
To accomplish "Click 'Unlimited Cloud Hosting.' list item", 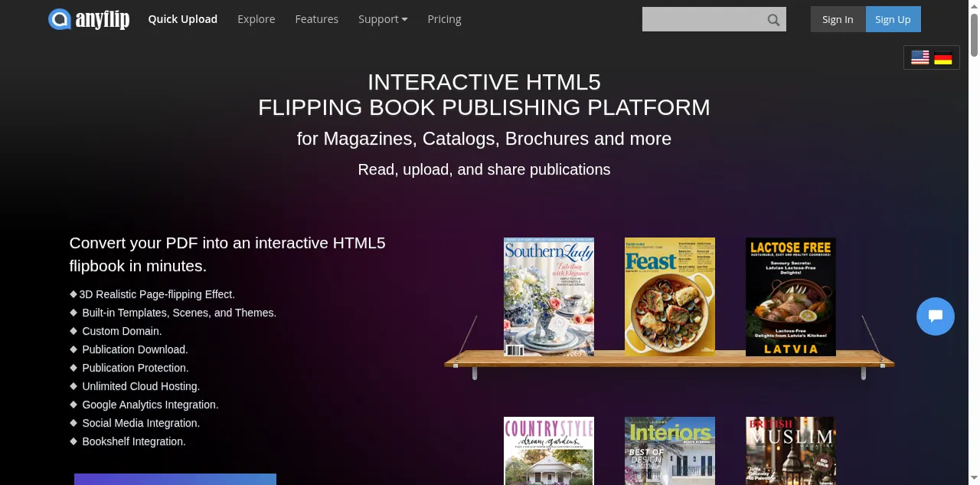I will pyautogui.click(x=141, y=386).
